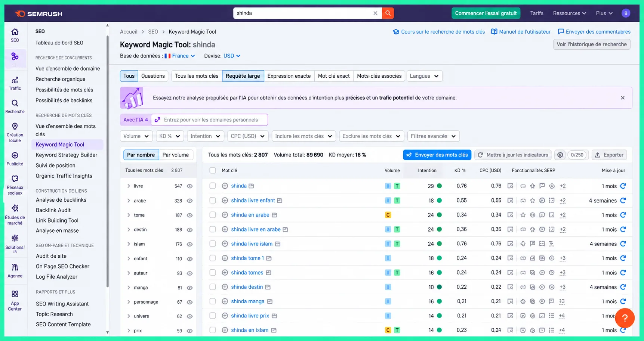Open the App Center icon

click(x=15, y=300)
